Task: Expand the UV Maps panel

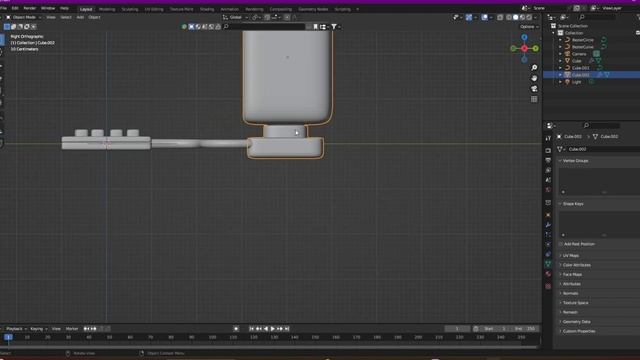Action: (571, 256)
